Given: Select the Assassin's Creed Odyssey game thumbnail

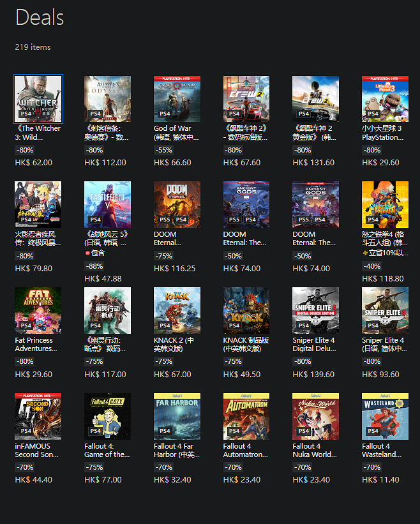Looking at the screenshot, I should pyautogui.click(x=107, y=99).
